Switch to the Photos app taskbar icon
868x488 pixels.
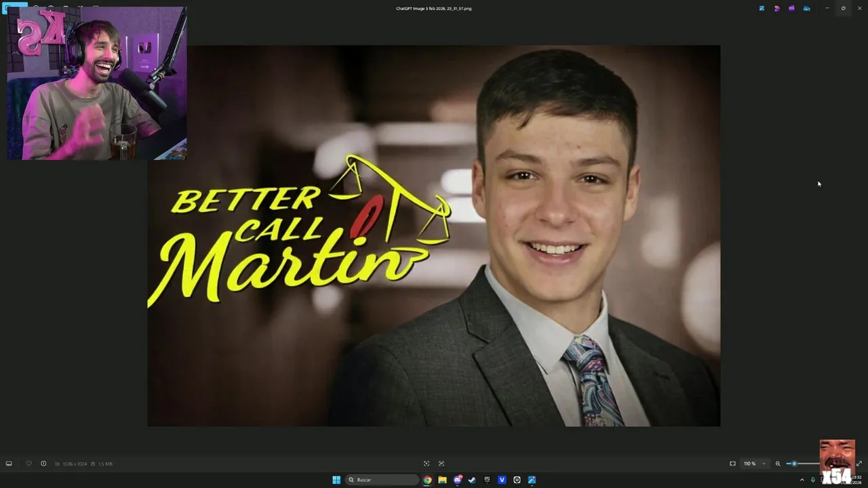tap(532, 480)
